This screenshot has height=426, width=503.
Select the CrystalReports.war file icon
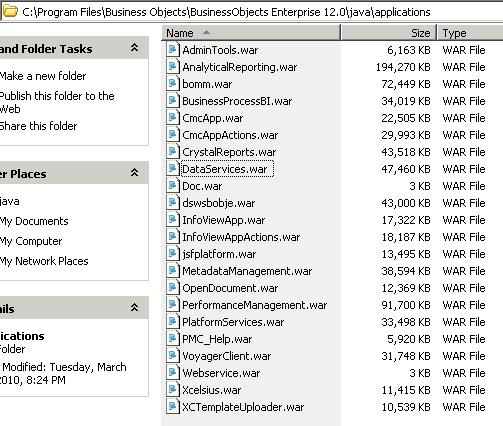click(x=173, y=152)
